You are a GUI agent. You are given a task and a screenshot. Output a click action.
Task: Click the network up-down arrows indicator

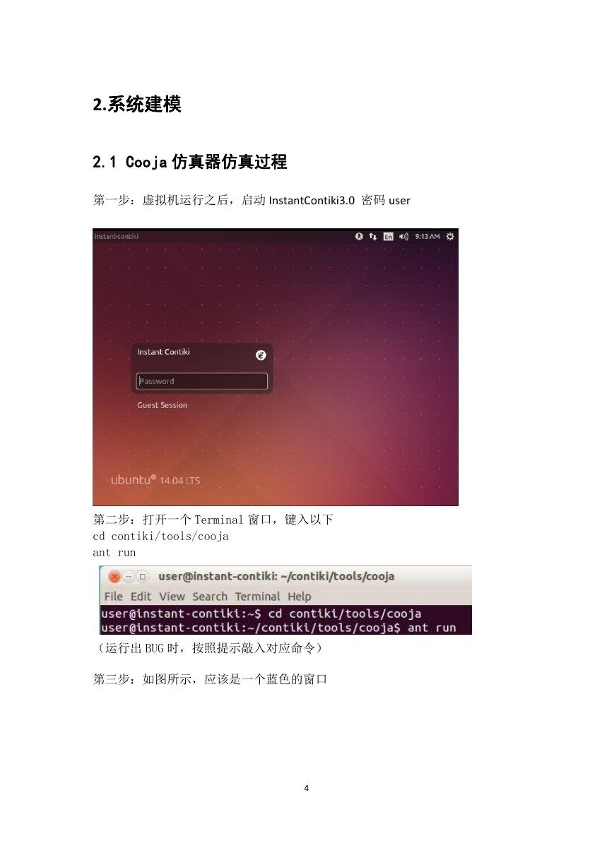tap(373, 236)
